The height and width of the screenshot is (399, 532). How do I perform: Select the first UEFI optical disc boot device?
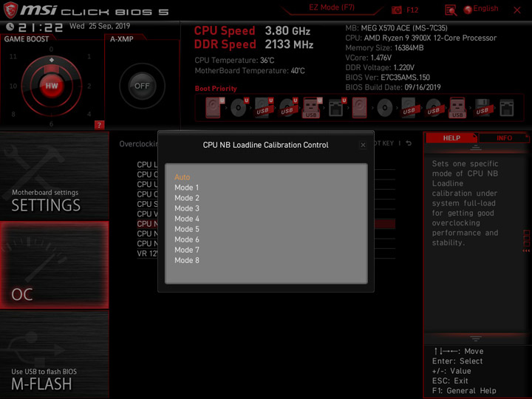tap(239, 108)
